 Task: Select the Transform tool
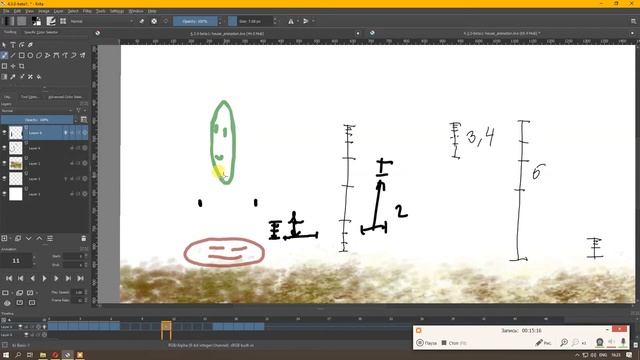pos(4,66)
